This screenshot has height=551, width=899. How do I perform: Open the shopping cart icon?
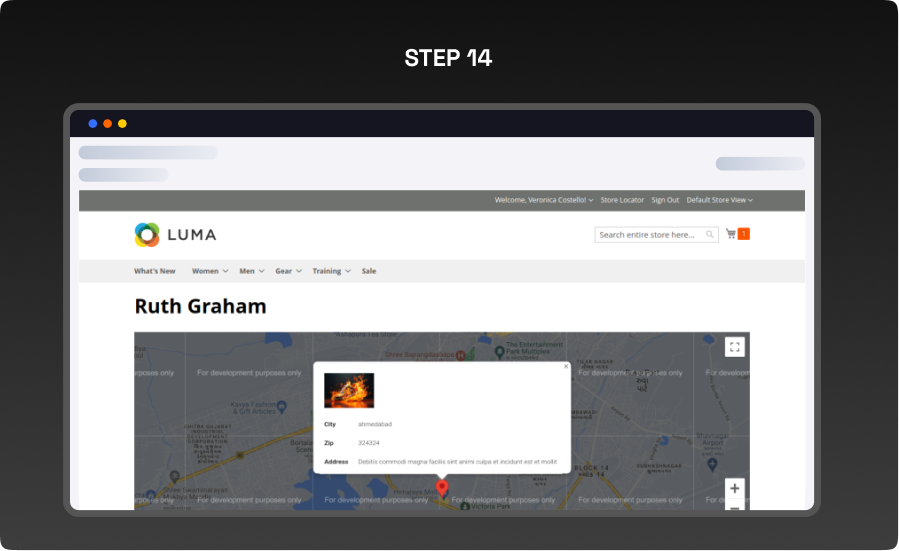(731, 234)
